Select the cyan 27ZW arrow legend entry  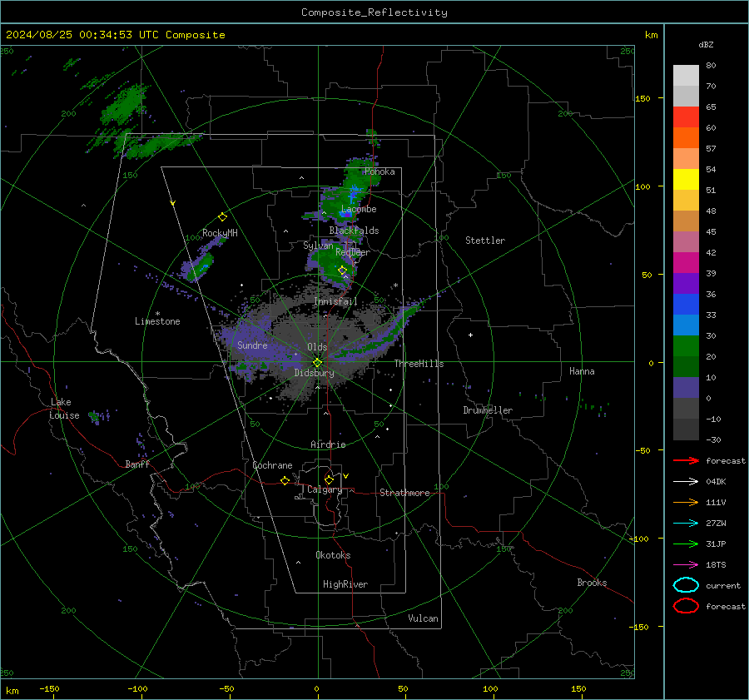tap(686, 524)
